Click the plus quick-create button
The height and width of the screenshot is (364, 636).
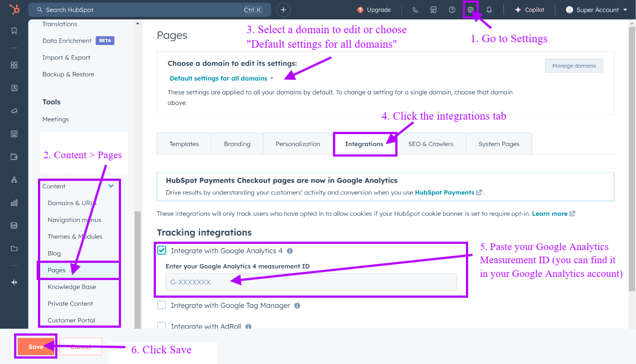click(284, 10)
